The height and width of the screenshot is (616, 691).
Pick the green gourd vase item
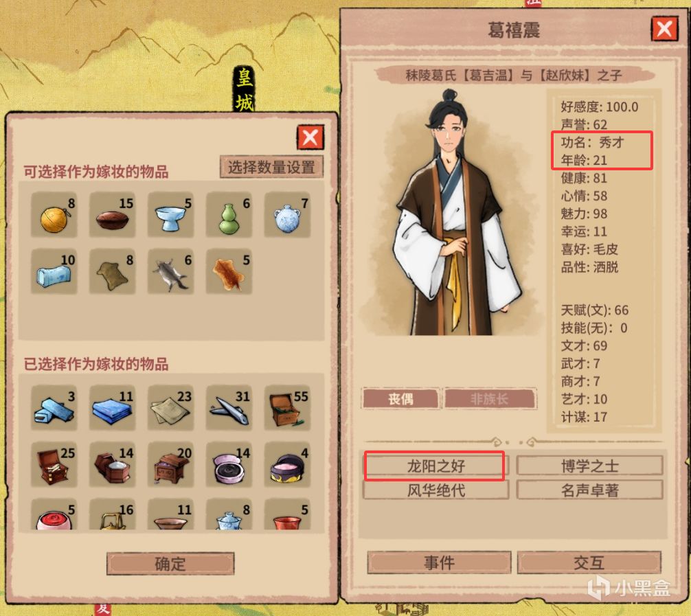tap(229, 215)
